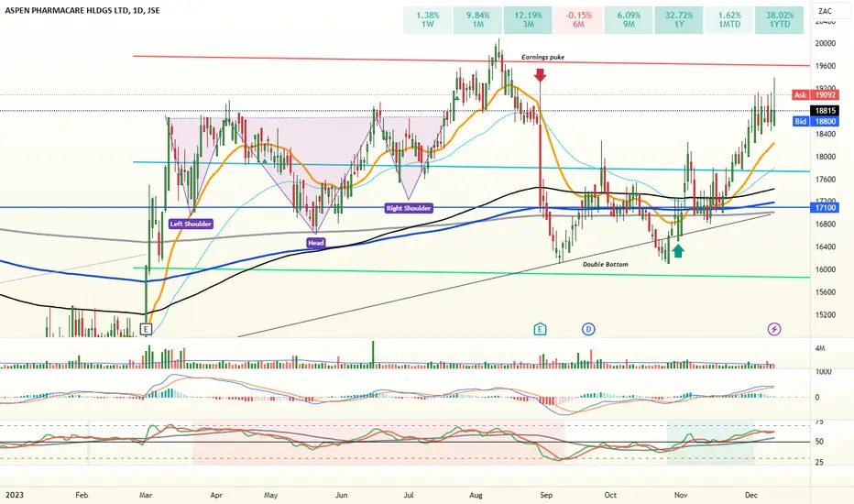Select the 1W performance box
854x504 pixels.
tap(428, 20)
